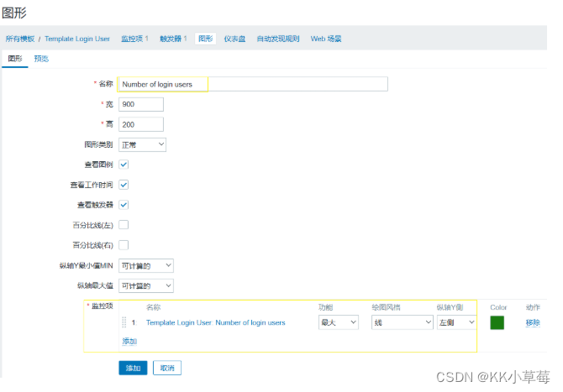Go to 所有模板 breadcrumb link
The width and height of the screenshot is (563, 392).
[x=20, y=39]
